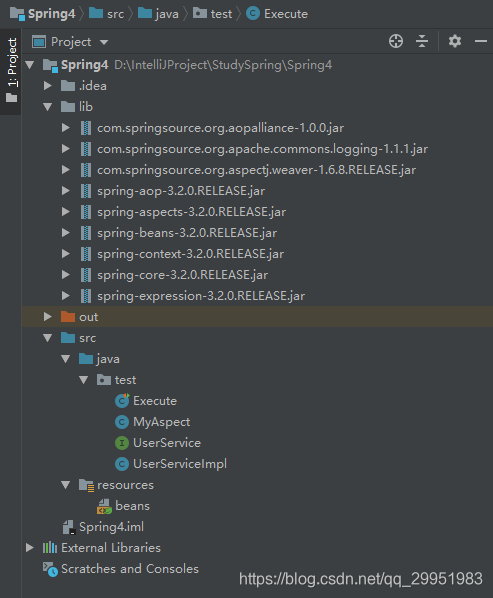
Task: Click the UserServiceImpl class icon
Action: coord(122,464)
